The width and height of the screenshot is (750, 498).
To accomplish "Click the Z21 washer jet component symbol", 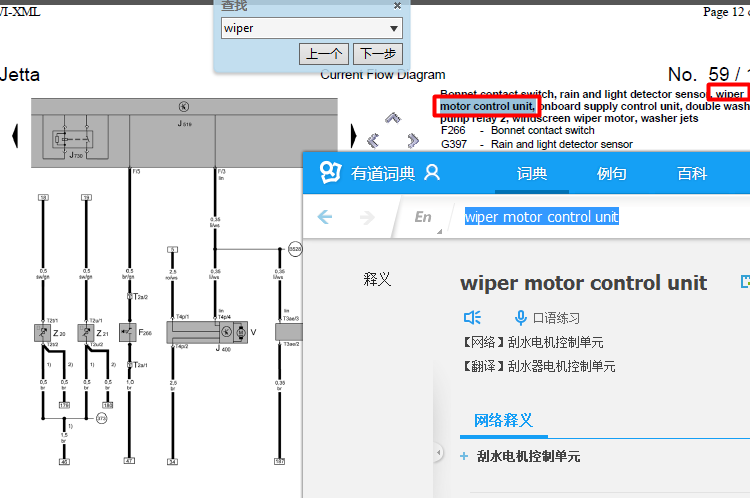I will (86, 332).
